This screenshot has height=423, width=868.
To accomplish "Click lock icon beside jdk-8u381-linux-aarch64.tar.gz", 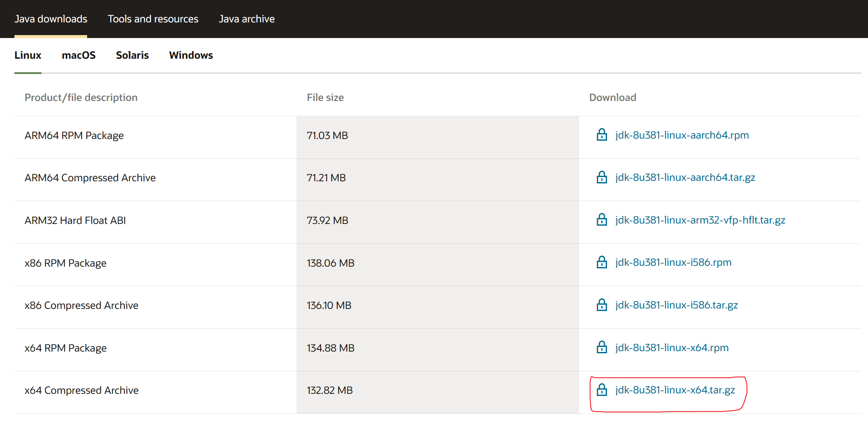I will (x=602, y=177).
